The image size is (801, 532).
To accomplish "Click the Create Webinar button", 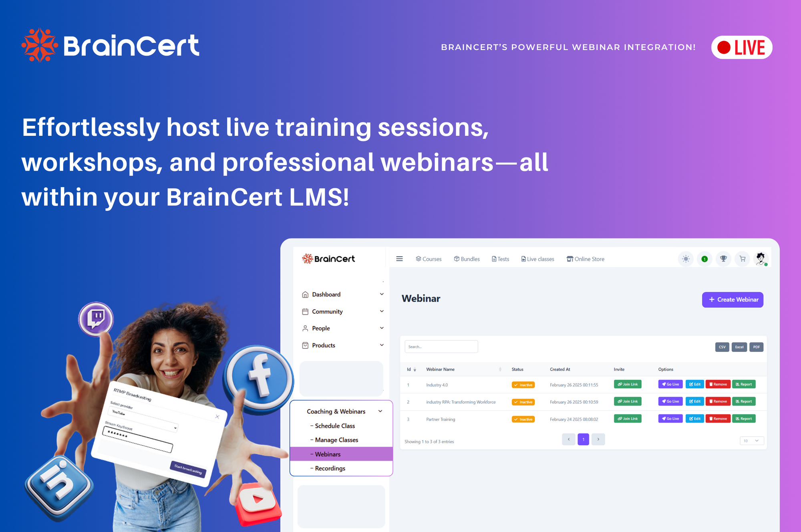I will pos(733,299).
